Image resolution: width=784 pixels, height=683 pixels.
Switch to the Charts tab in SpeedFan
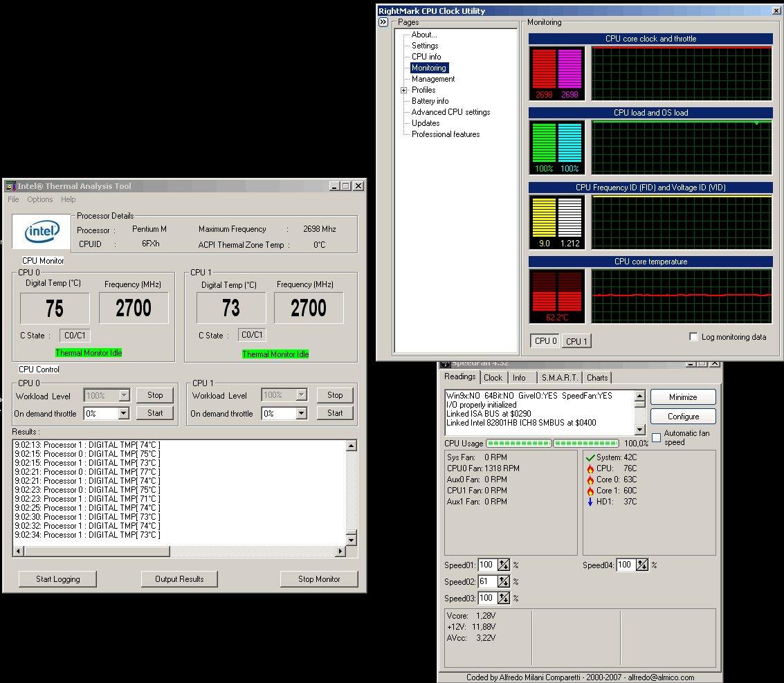[x=597, y=378]
